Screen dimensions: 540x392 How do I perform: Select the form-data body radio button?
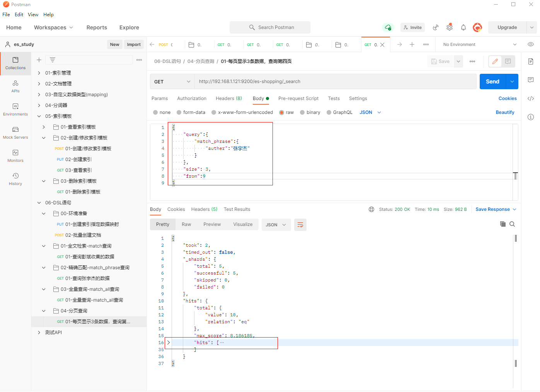pyautogui.click(x=179, y=112)
